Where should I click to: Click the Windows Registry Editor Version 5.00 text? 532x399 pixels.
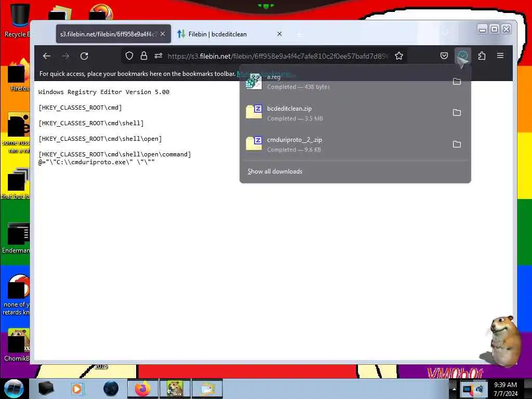104,92
